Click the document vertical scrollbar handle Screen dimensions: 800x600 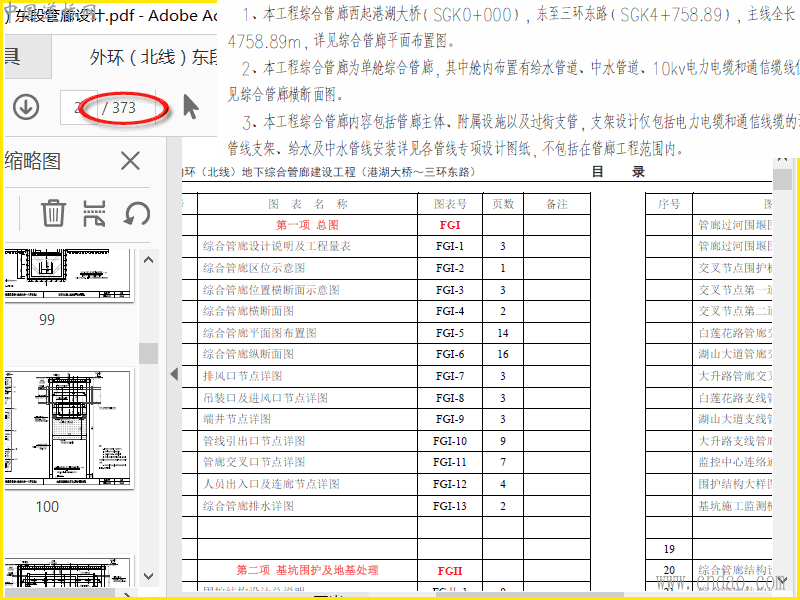click(x=782, y=180)
